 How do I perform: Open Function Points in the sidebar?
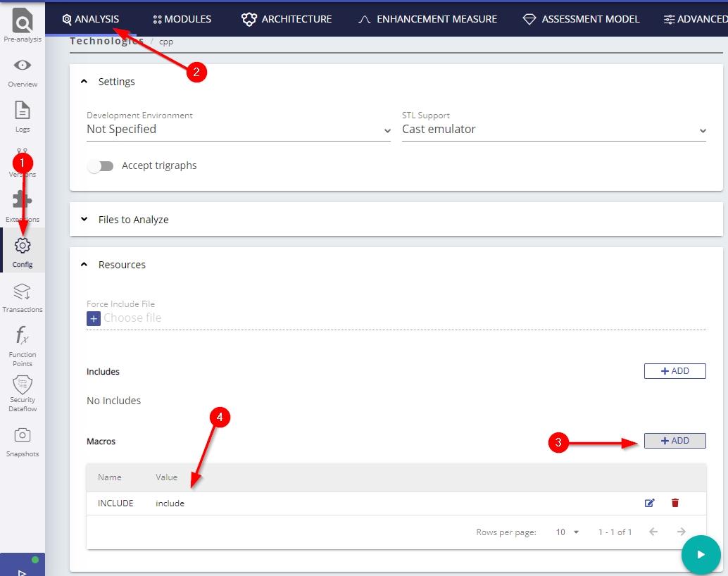pyautogui.click(x=23, y=337)
